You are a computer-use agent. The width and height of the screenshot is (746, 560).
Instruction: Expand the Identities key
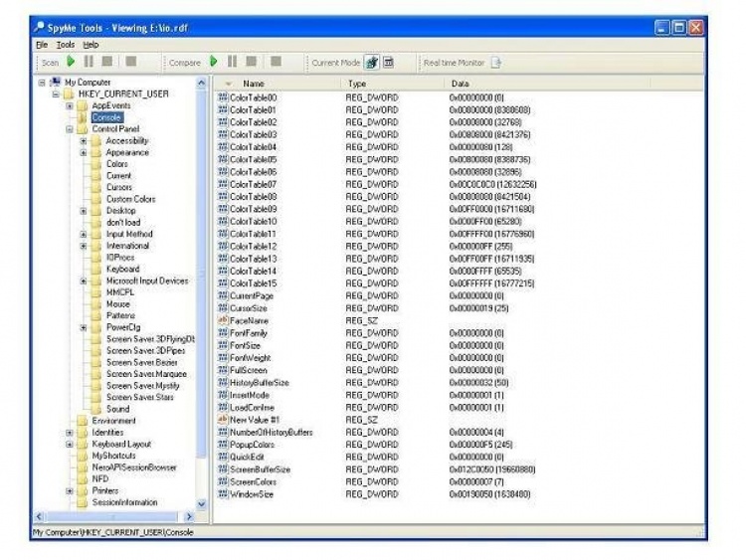click(x=70, y=433)
